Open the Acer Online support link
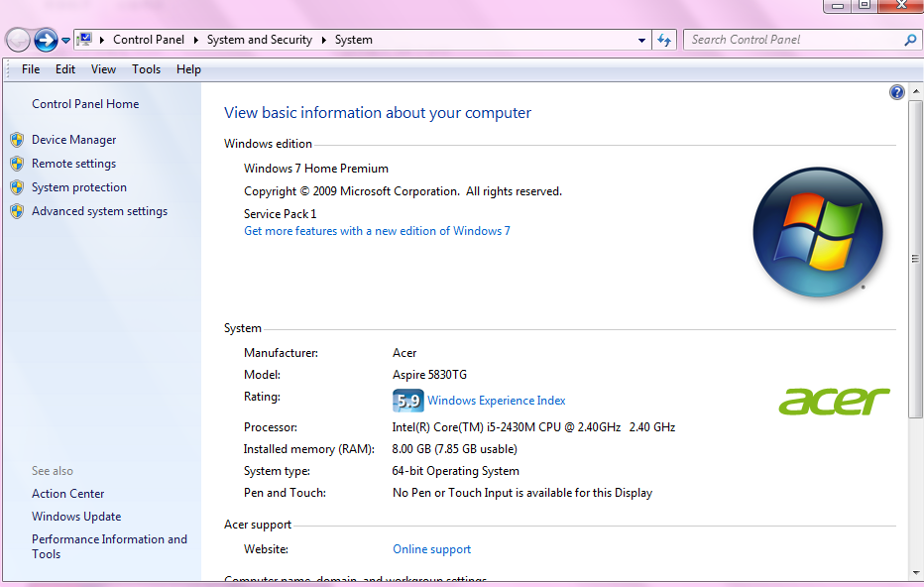Viewport: 924px width, 587px height. click(431, 549)
